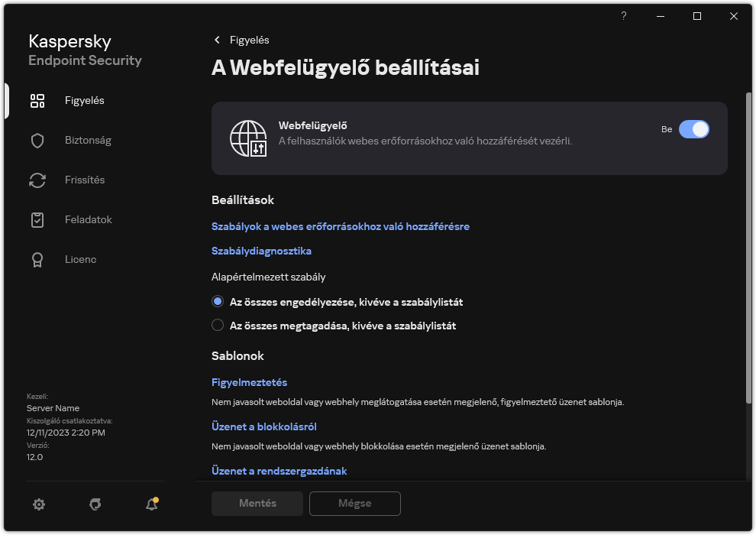Image resolution: width=756 pixels, height=535 pixels.
Task: Open 'Szabályok a webes erőforrásokhoz való hozzáférésre'
Action: (341, 226)
